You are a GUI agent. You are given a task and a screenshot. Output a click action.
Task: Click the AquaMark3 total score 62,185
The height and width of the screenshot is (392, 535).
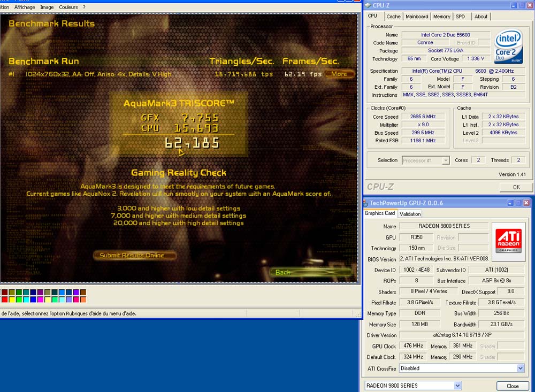click(x=192, y=143)
